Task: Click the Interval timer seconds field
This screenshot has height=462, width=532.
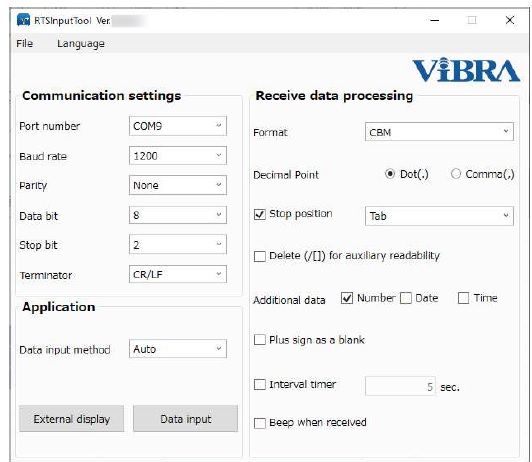Action: click(x=400, y=386)
